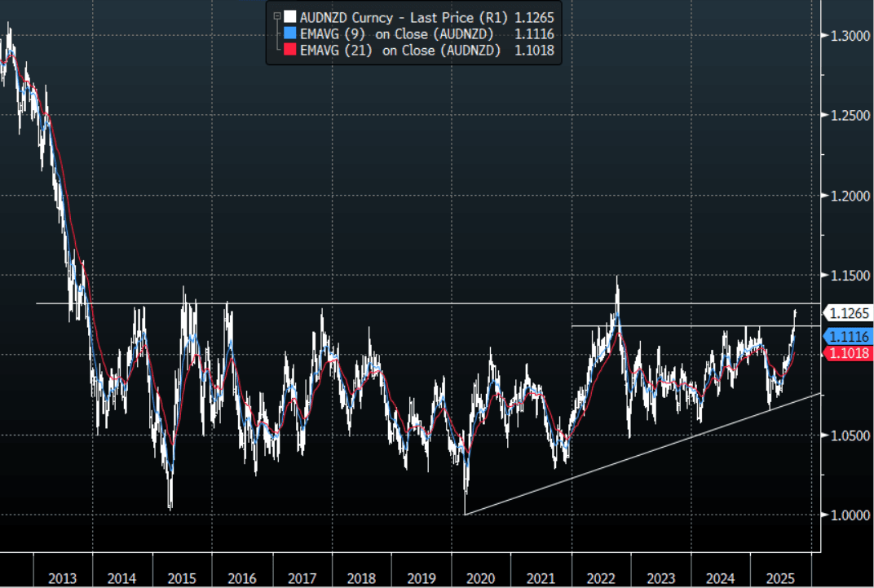
Task: Select 'EMAVG (9) on Close (AUDNZD)' legend entry
Action: pyautogui.click(x=396, y=34)
